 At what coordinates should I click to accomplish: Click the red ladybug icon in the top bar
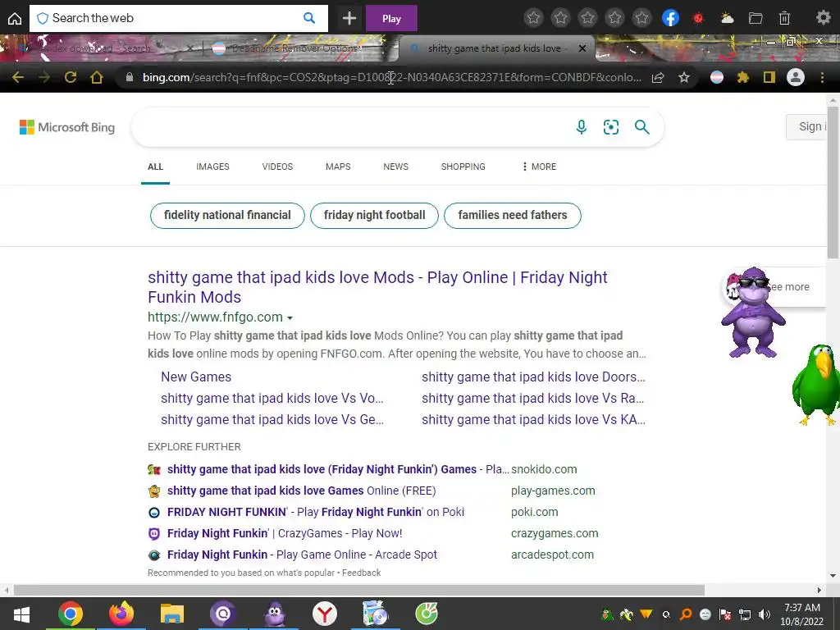698,18
